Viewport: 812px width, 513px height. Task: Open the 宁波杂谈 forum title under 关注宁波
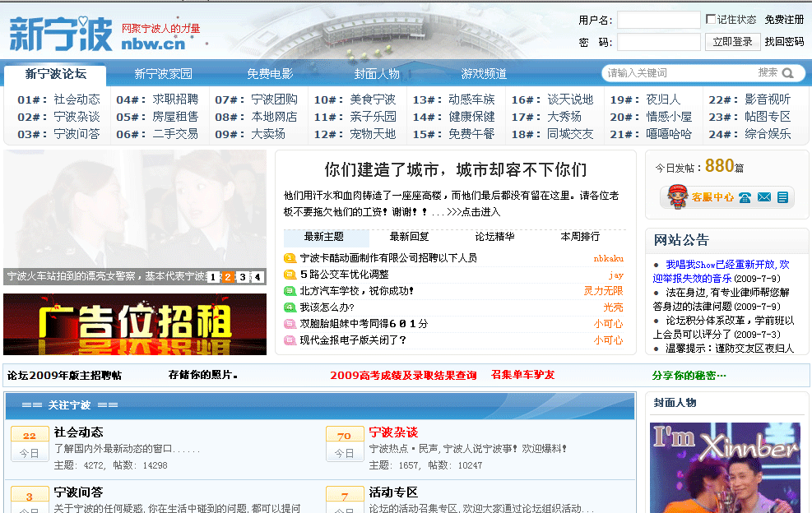(393, 432)
